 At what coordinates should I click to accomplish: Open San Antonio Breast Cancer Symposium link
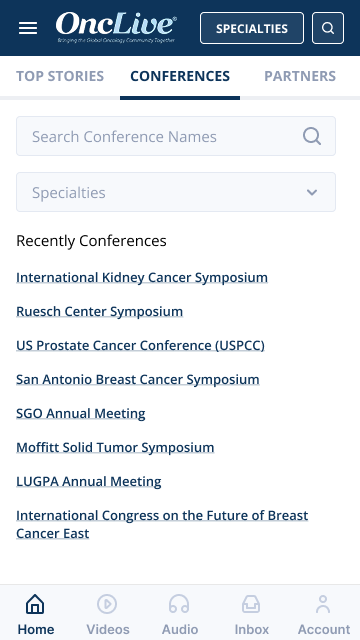[x=138, y=380]
